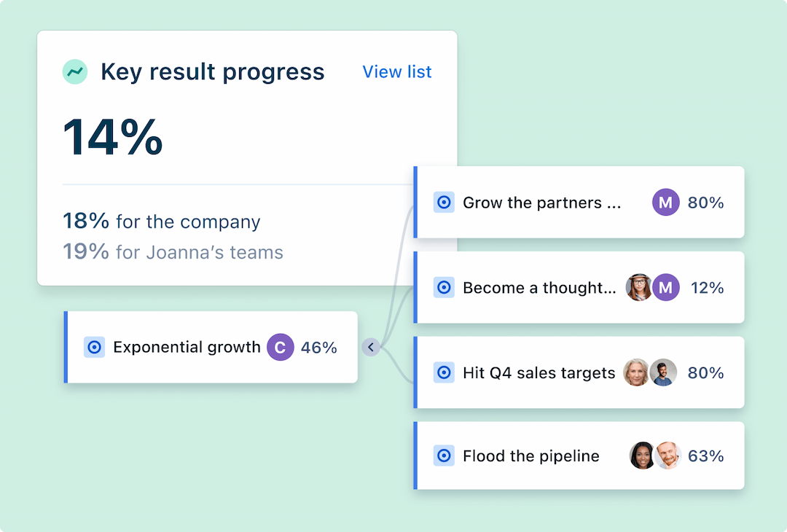Viewport: 787px width, 532px height.
Task: Collapse child results using the chevron button
Action: coord(372,348)
